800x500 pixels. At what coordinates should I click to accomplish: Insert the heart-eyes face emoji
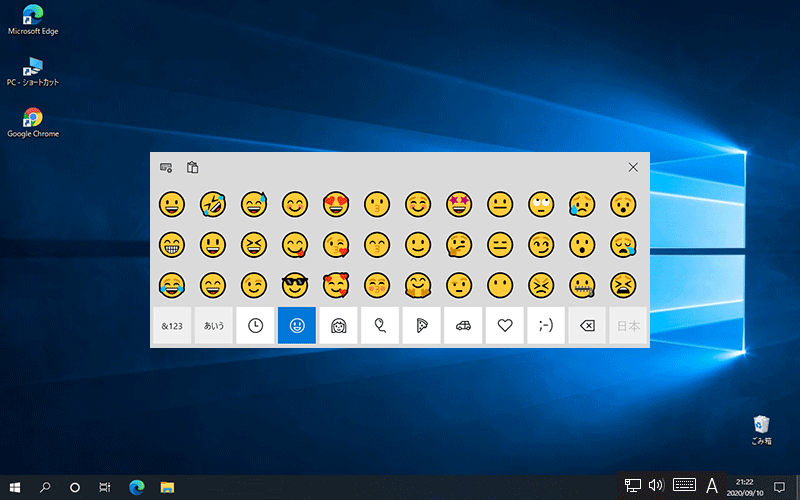[x=335, y=204]
